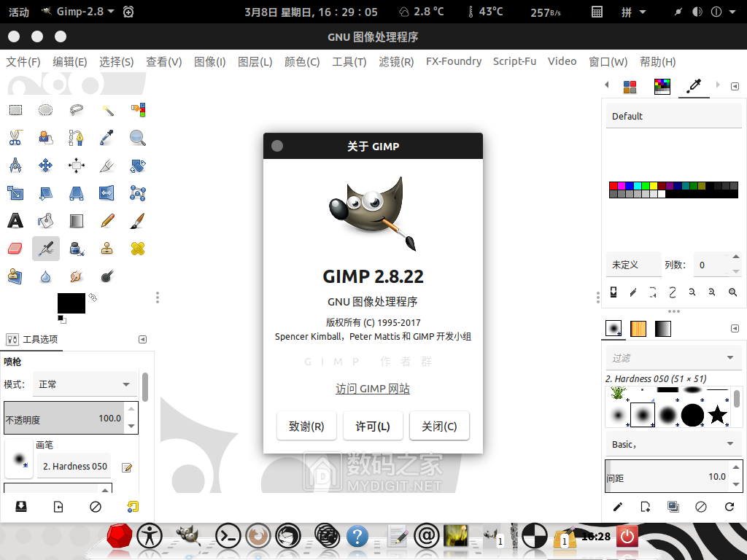Select the Flip tool
The width and height of the screenshot is (747, 560).
[107, 192]
